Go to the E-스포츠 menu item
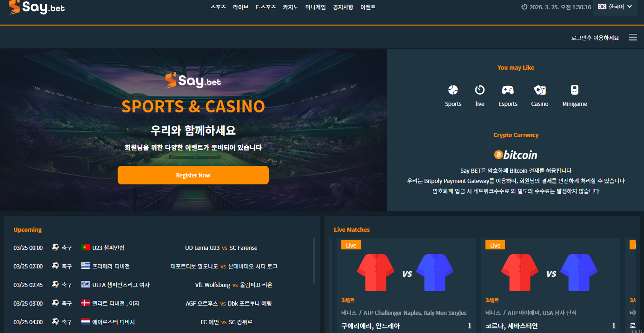Image resolution: width=644 pixels, height=333 pixels. coord(266,7)
